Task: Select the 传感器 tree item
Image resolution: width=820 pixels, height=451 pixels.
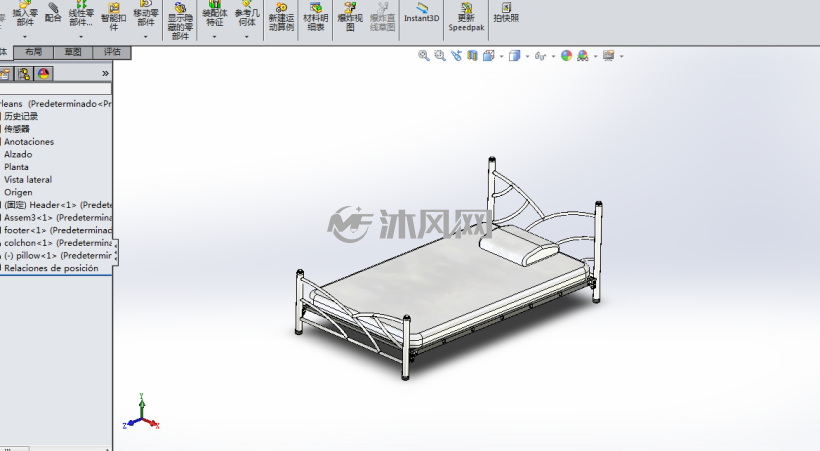Action: tap(17, 129)
